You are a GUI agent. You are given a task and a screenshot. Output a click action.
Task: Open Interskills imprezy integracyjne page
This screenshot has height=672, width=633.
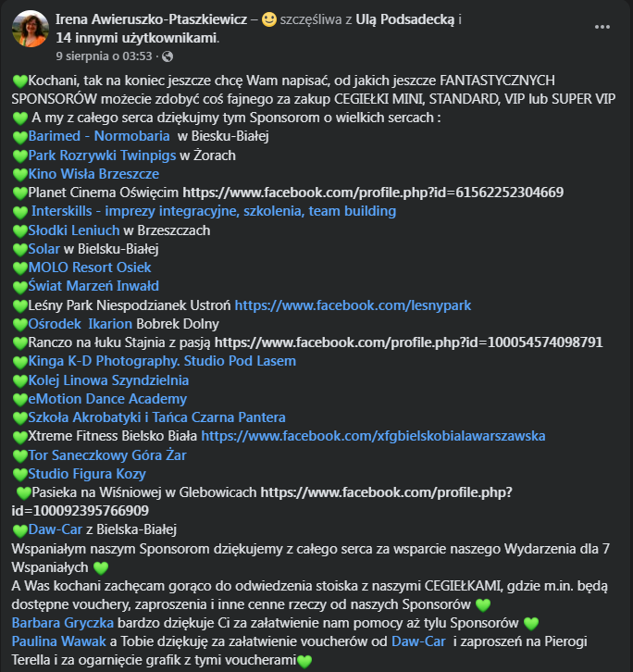click(214, 211)
